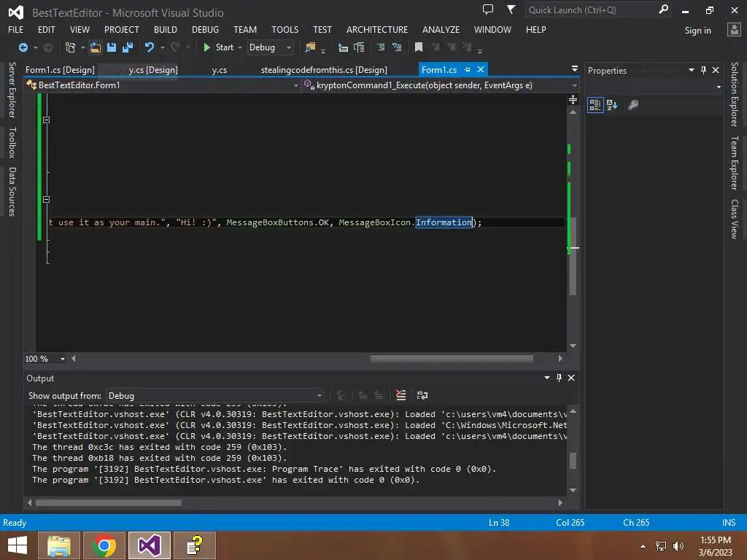Click the editor split window handle
747x560 pixels.
(573, 99)
